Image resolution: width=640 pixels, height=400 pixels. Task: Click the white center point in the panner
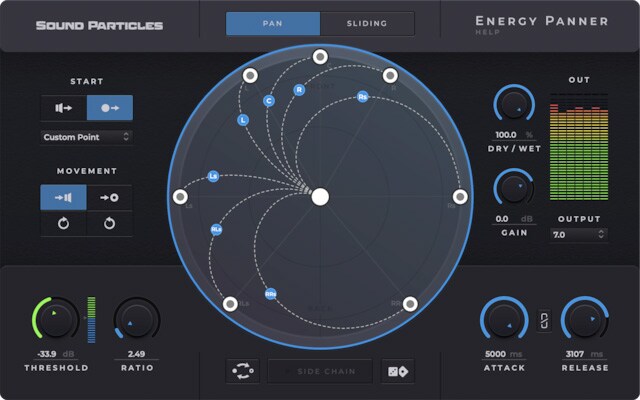[x=320, y=197]
